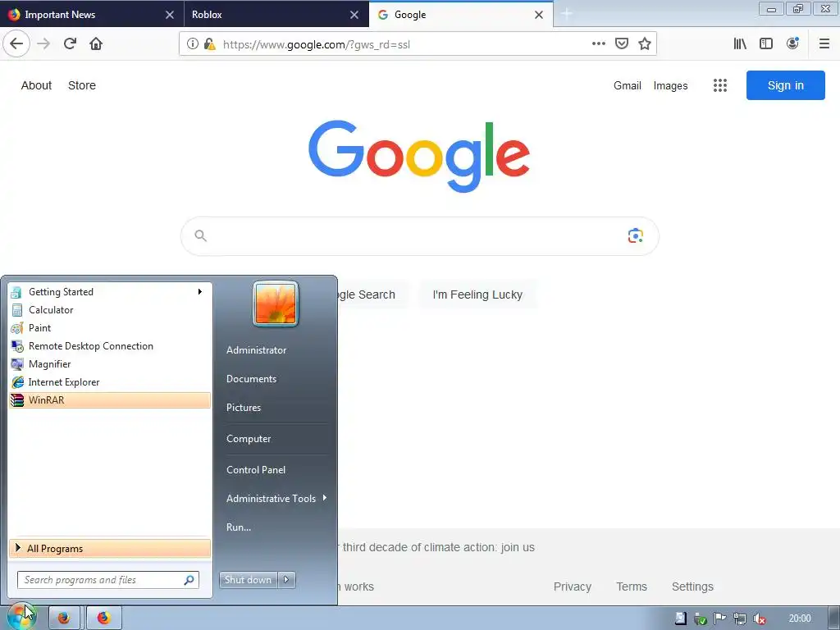Screen dimensions: 840x630
Task: Click the muted volume tray icon
Action: [759, 619]
